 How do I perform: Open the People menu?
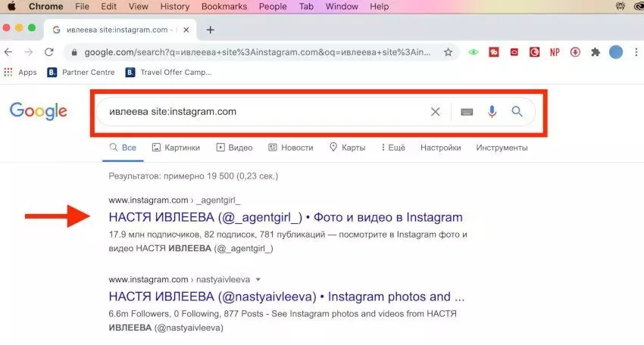click(273, 7)
